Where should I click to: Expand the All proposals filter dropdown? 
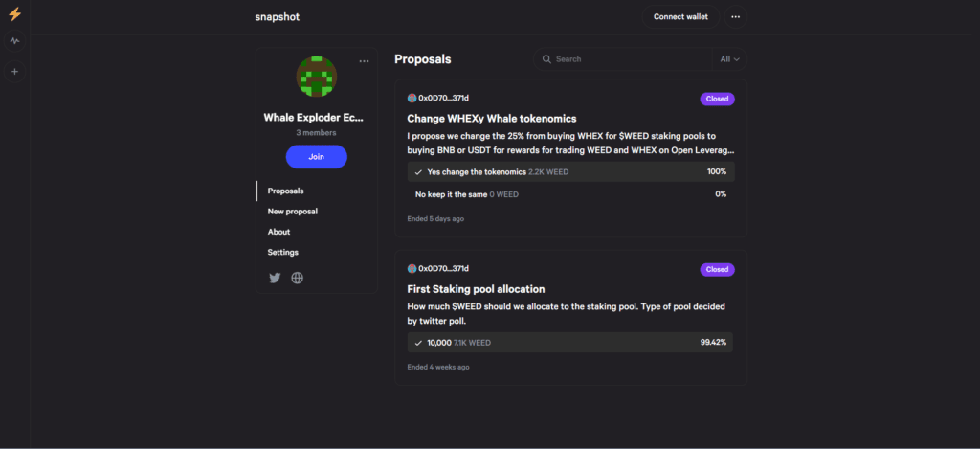pyautogui.click(x=729, y=59)
